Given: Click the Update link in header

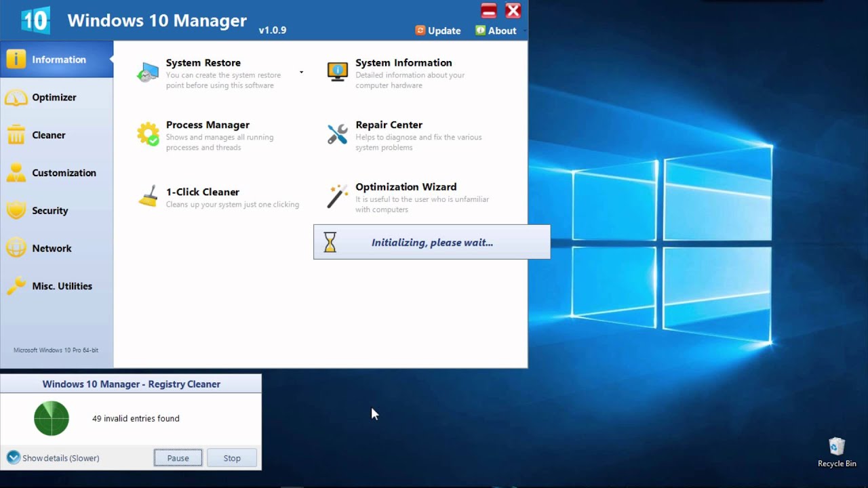Looking at the screenshot, I should pyautogui.click(x=438, y=30).
